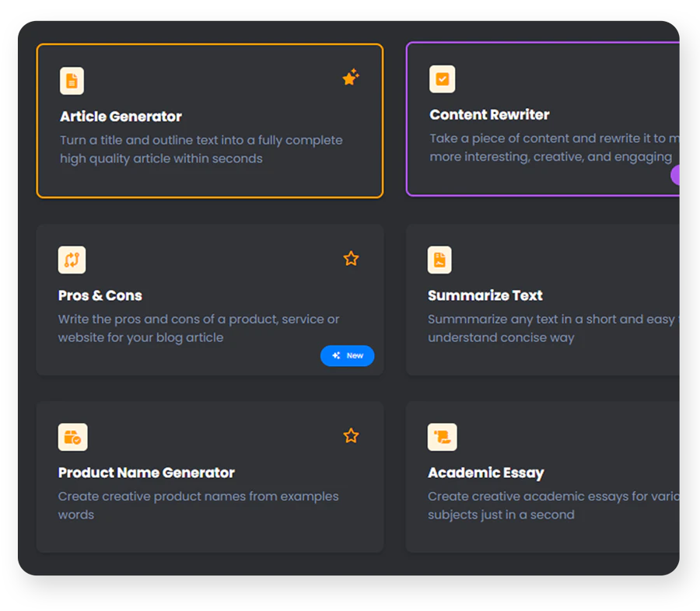Click the sparkle icon on Article Generator
The height and width of the screenshot is (611, 700).
351,77
